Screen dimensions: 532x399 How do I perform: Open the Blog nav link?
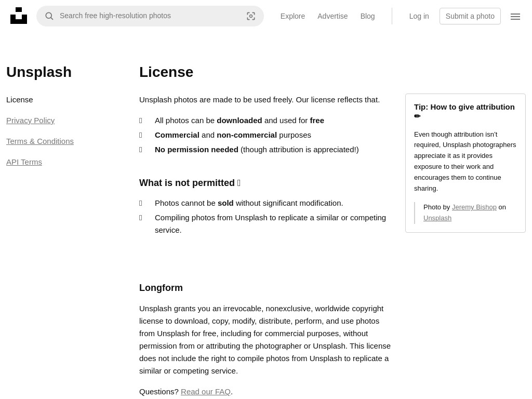367,16
